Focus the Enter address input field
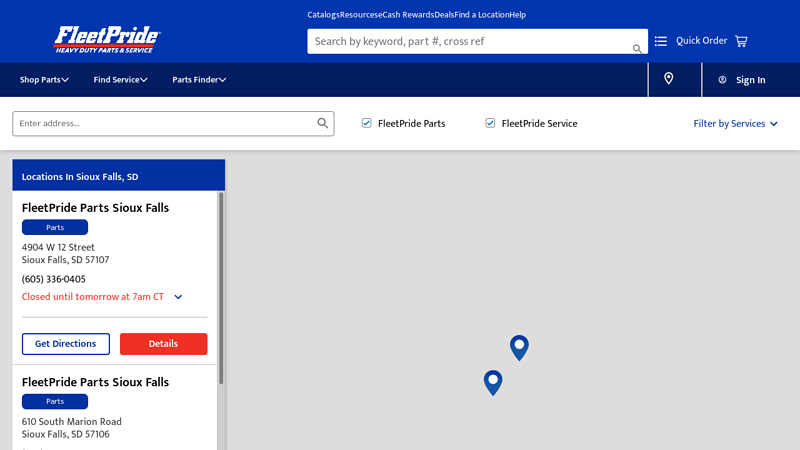Screen dimensions: 800x450 coord(165,123)
